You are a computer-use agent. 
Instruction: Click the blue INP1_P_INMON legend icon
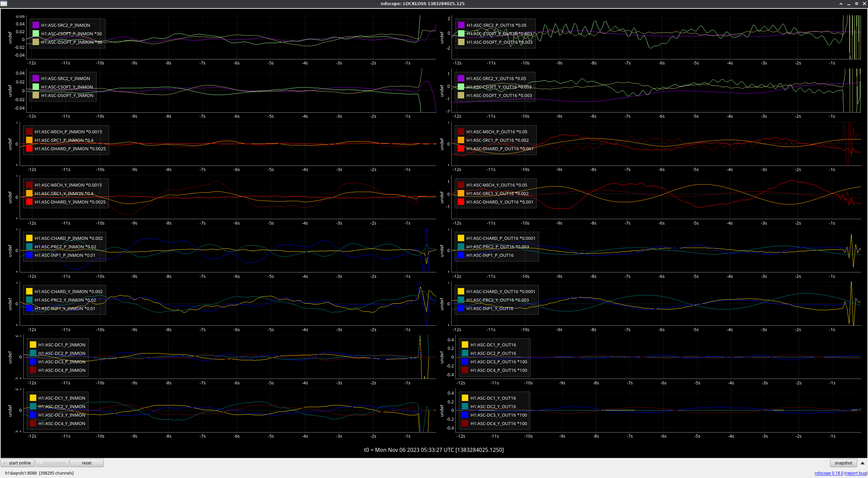[x=29, y=255]
